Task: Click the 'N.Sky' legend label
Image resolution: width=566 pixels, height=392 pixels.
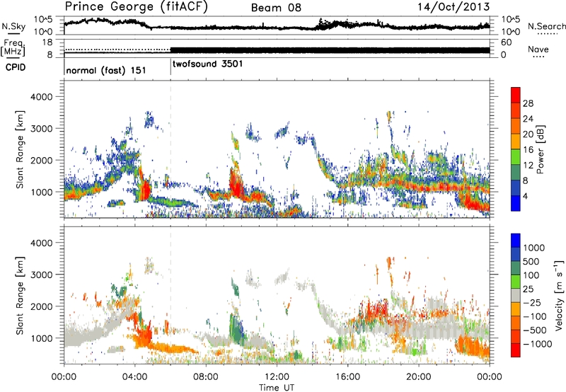Action: coord(13,26)
